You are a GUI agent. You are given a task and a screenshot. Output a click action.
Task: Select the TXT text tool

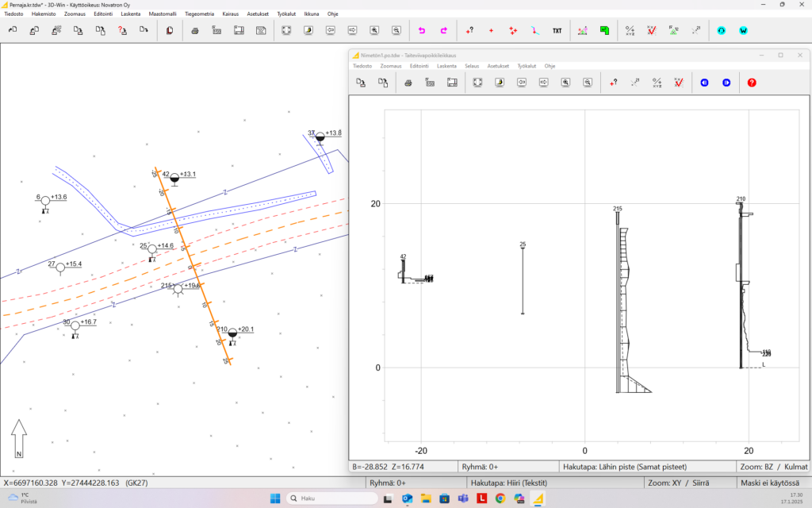[x=557, y=31]
